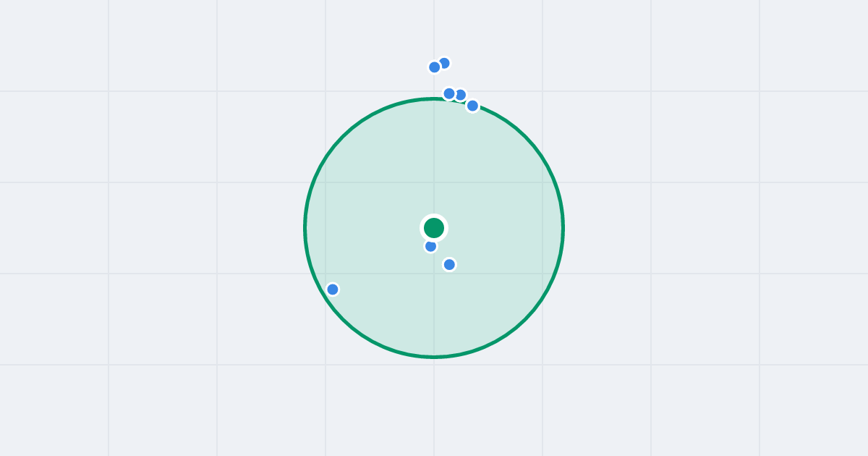Click the topmost blue dot above the circle
The height and width of the screenshot is (456, 868).
(x=444, y=63)
